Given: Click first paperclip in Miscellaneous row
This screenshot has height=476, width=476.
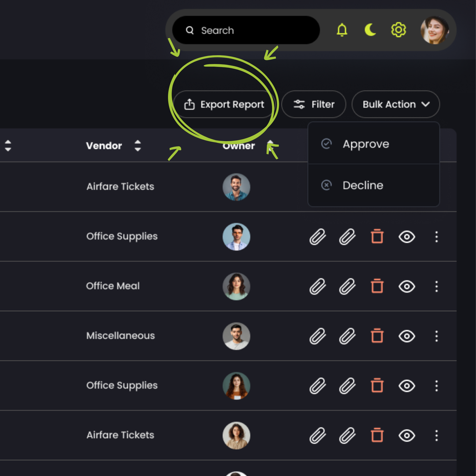Looking at the screenshot, I should [317, 336].
